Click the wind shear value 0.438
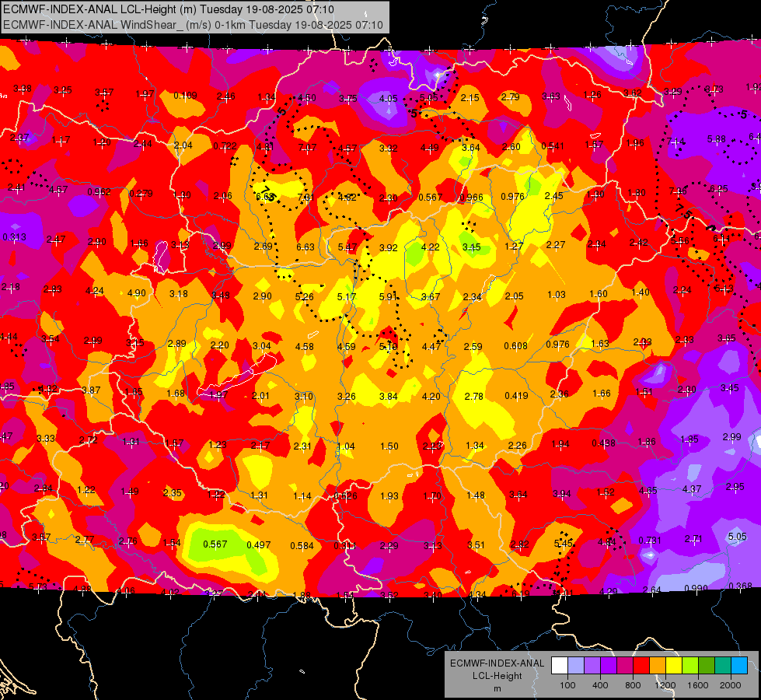 pos(604,443)
